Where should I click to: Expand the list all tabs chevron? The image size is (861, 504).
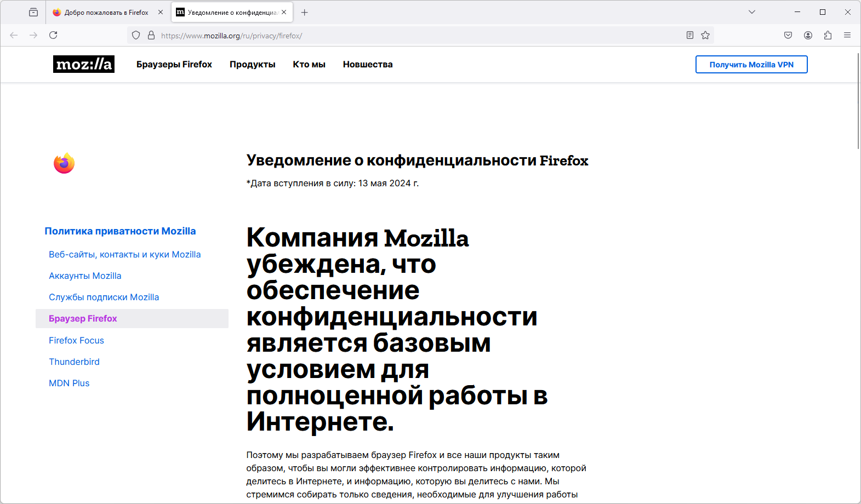coord(752,12)
